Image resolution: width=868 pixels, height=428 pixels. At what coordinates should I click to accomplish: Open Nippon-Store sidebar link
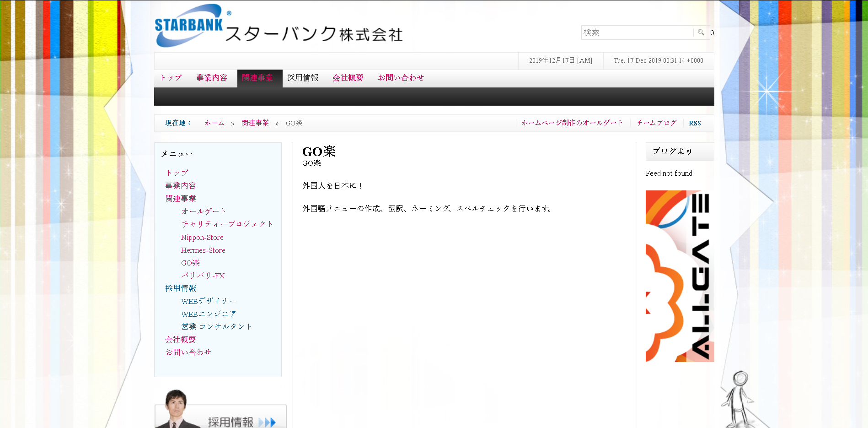coord(202,238)
